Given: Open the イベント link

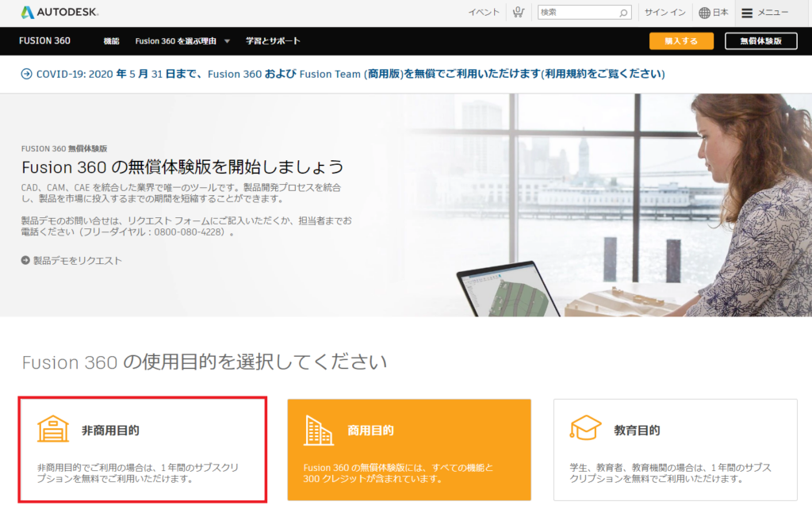Looking at the screenshot, I should pyautogui.click(x=484, y=13).
